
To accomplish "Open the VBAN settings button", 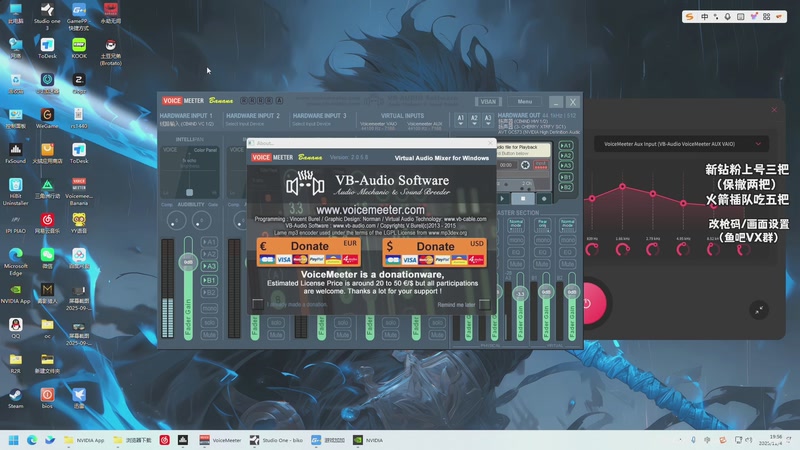I will 487,102.
